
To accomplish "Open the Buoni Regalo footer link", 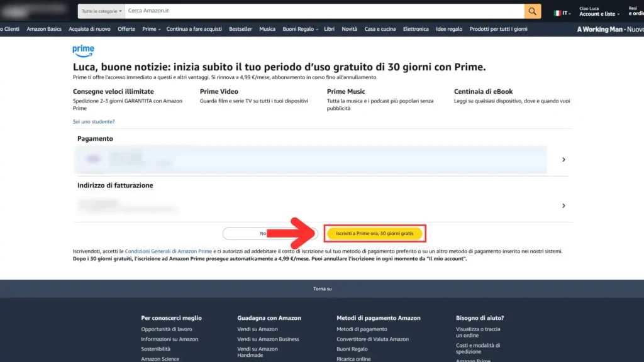I will [x=352, y=349].
